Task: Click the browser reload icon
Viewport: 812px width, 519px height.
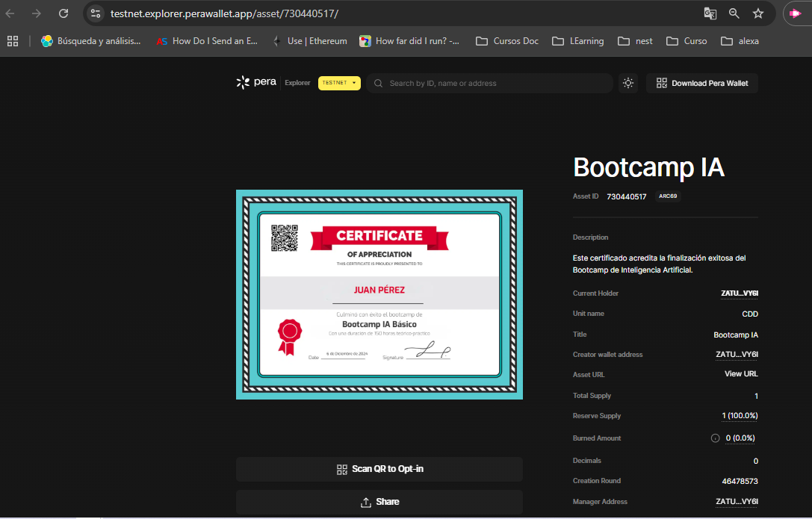Action: (x=63, y=13)
